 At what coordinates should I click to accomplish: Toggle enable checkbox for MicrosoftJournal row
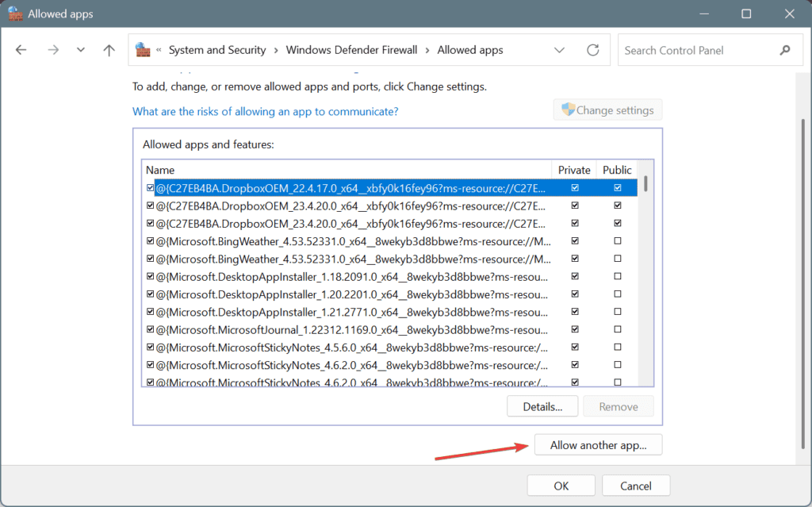point(150,329)
